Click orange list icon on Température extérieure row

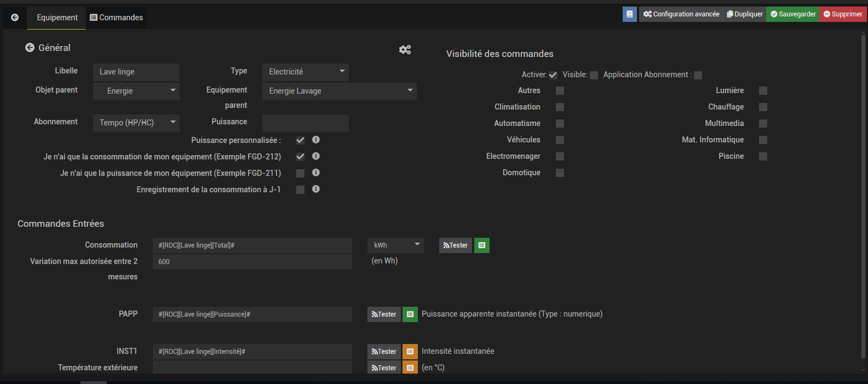pyautogui.click(x=410, y=368)
